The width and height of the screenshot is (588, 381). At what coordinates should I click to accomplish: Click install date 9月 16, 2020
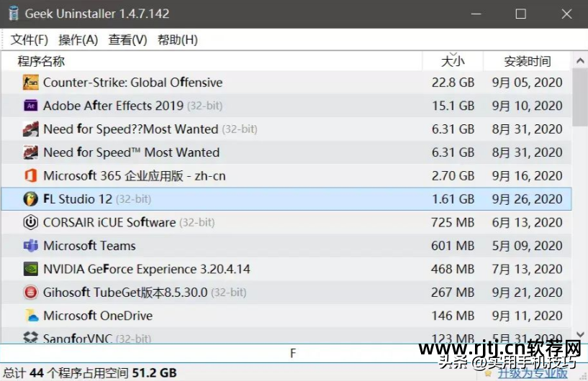528,175
